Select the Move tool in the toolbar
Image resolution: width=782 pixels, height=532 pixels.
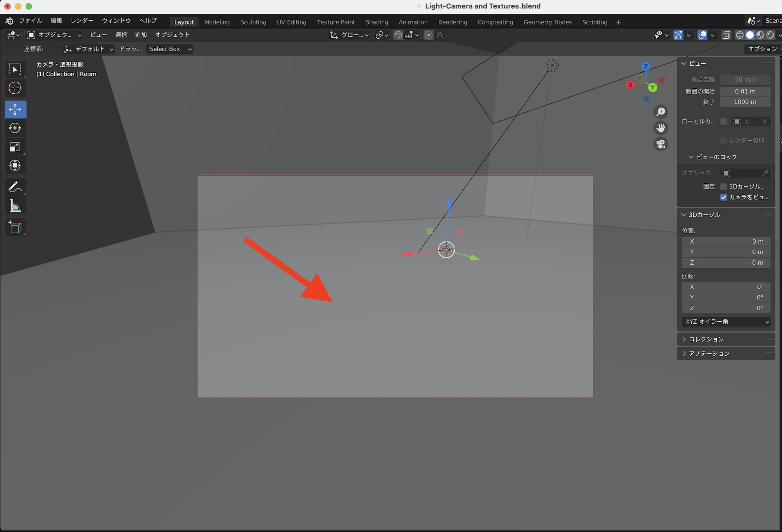16,109
